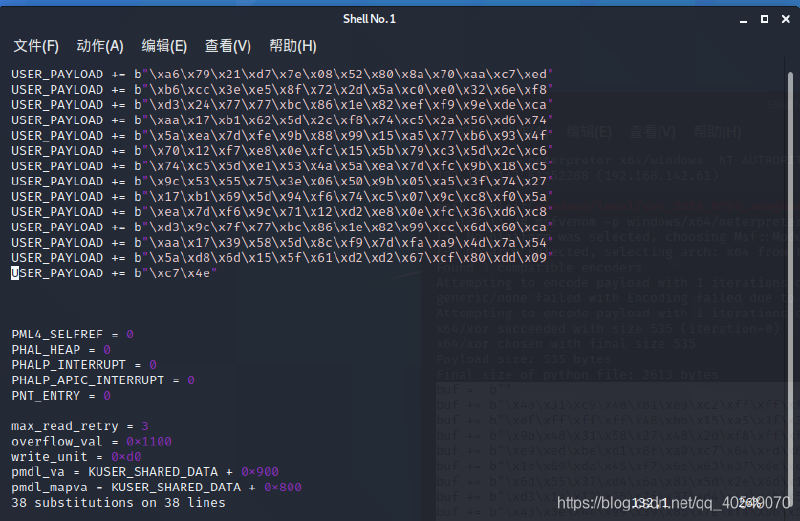Click the payload line starting \xa6\x79\x21
This screenshot has width=800, height=521.
pyautogui.click(x=282, y=74)
